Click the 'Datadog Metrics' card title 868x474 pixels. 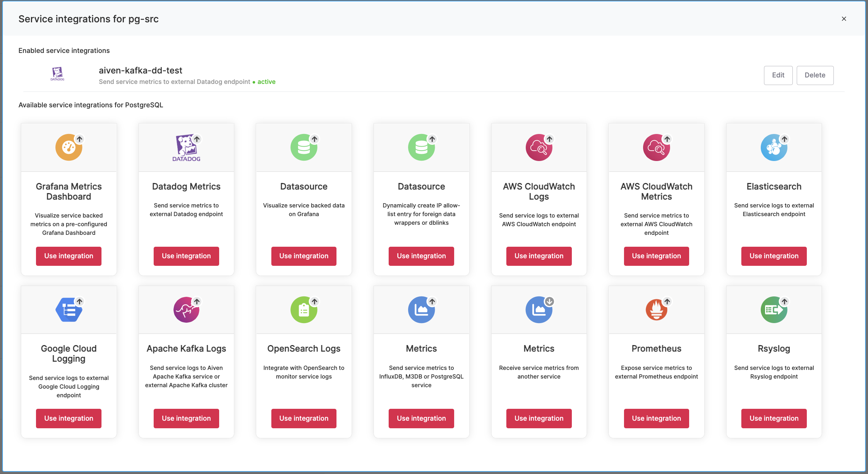(x=186, y=186)
